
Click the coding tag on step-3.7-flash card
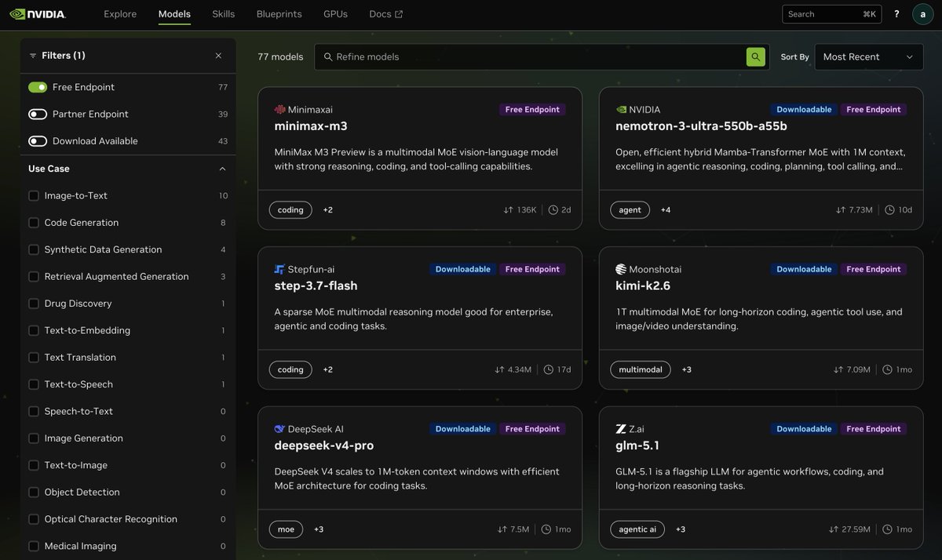click(x=290, y=369)
